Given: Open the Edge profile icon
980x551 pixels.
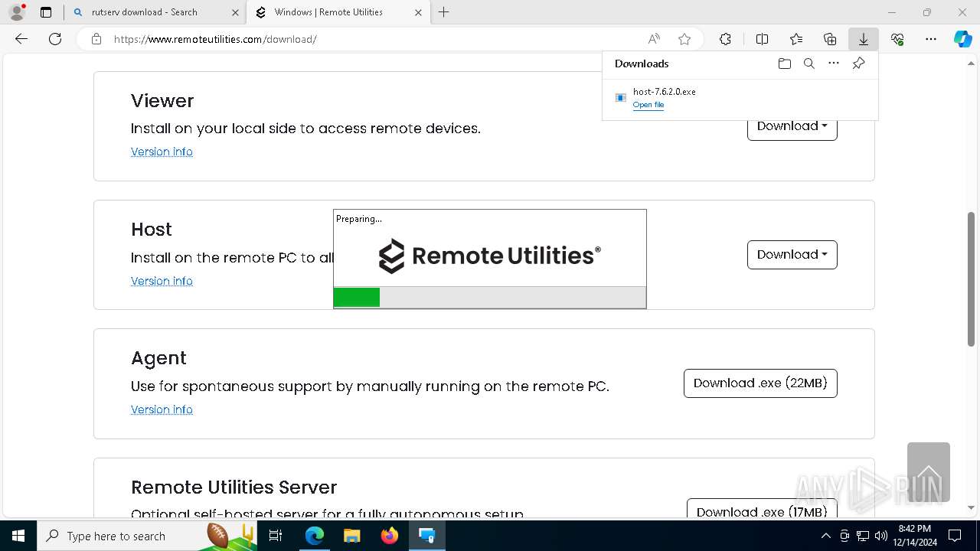Looking at the screenshot, I should pos(17,12).
